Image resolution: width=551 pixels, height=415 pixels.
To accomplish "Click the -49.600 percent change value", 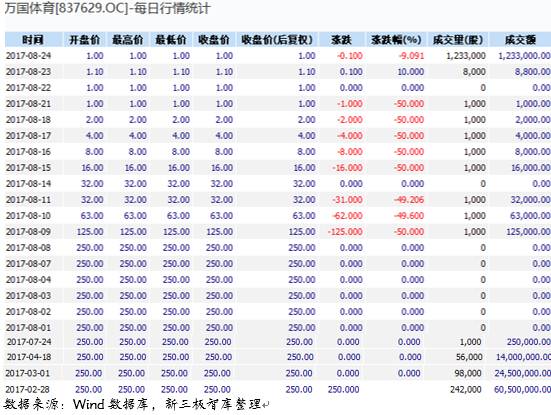I will tap(409, 215).
